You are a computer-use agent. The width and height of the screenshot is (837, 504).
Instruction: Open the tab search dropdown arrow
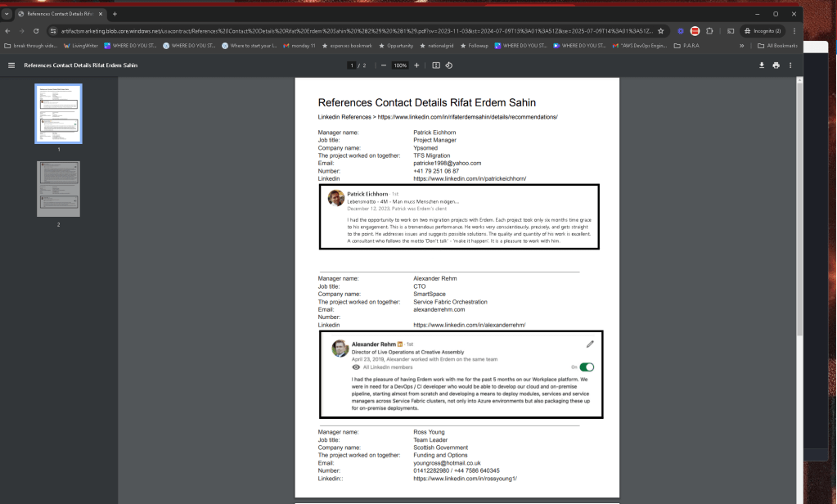coord(7,14)
